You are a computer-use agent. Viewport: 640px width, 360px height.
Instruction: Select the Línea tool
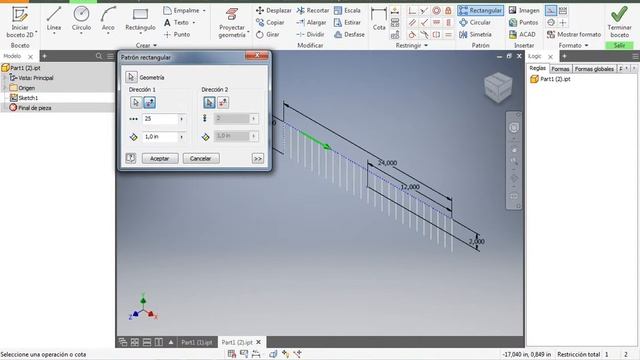[53, 20]
